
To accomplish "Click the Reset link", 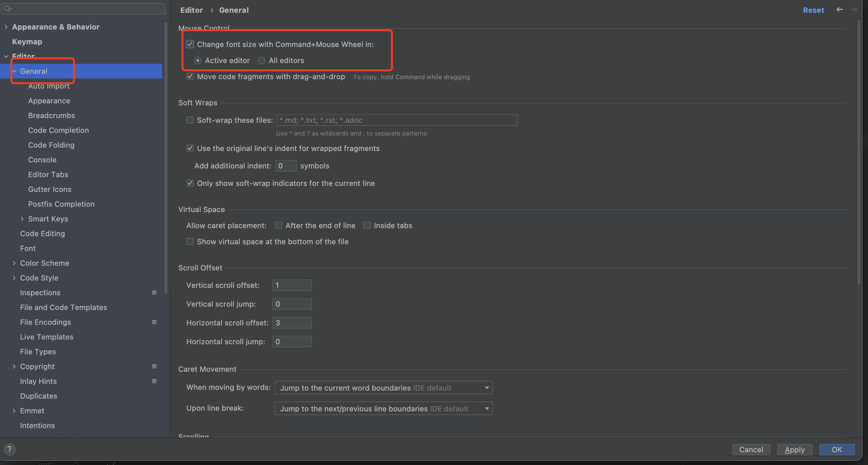I will 813,10.
